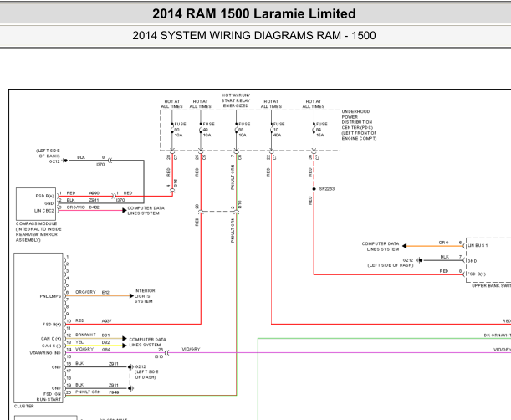This screenshot has height=420, width=511.
Task: Select the "INTERIOR LIGHTS SYSTEM" reference
Action: [145, 296]
